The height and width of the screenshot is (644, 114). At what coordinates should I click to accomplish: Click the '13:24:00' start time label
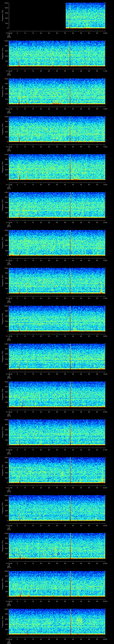pos(9,601)
